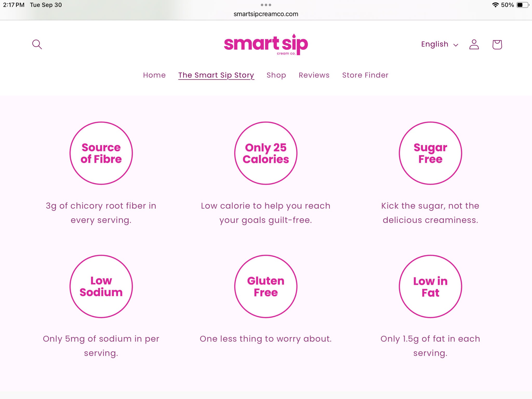The height and width of the screenshot is (399, 532).
Task: Tap the Low in Fat badge
Action: (x=430, y=286)
